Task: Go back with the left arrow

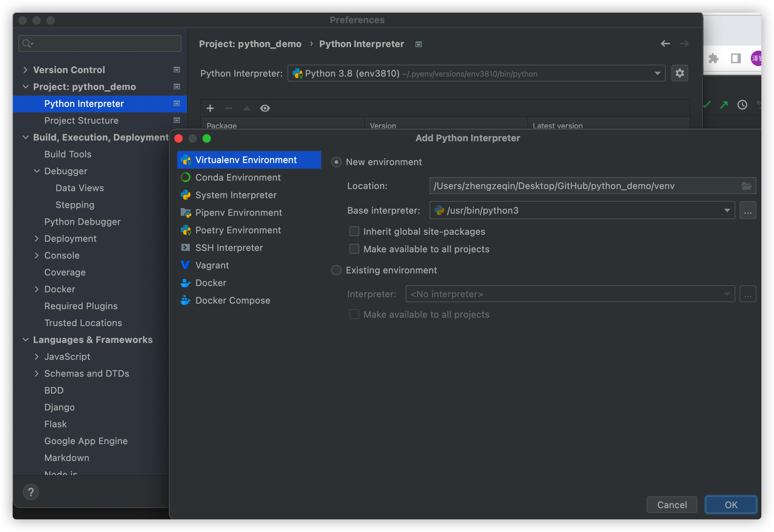Action: pos(665,44)
